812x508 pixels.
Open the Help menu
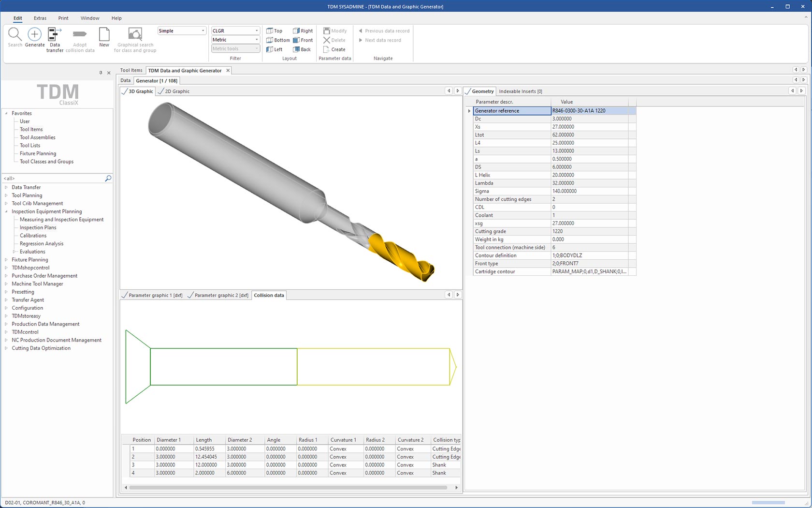click(116, 18)
